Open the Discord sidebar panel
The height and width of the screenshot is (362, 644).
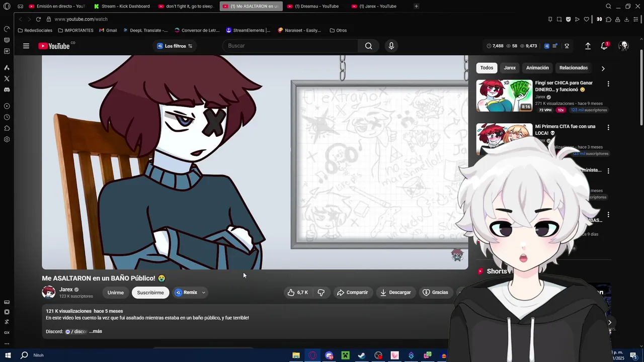click(7, 89)
